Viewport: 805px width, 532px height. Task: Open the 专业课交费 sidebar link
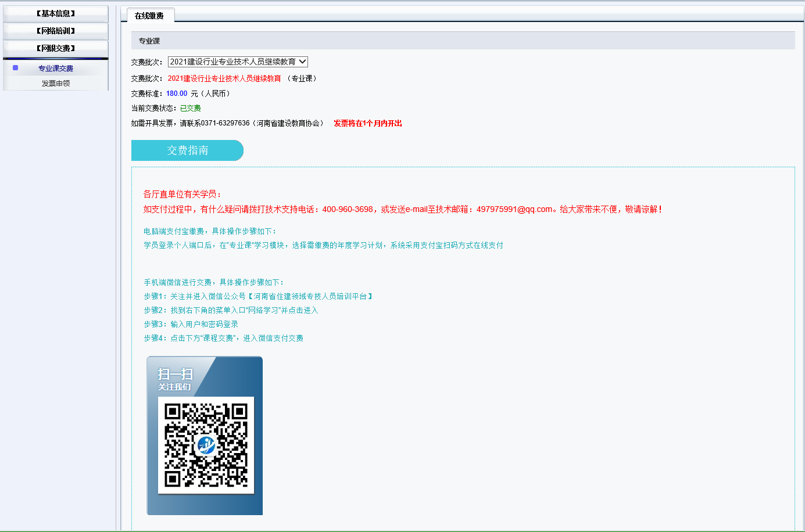[x=56, y=69]
